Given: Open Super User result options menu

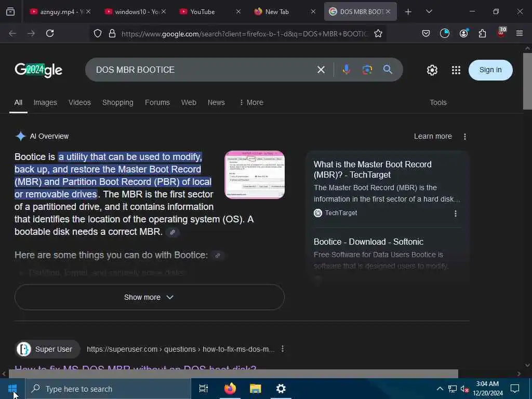Looking at the screenshot, I should [282, 349].
